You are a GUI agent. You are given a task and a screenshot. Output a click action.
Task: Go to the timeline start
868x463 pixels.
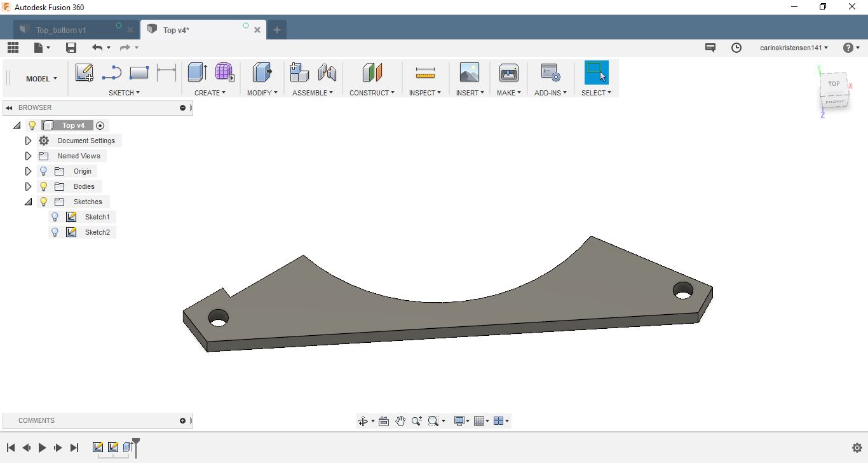(x=11, y=448)
